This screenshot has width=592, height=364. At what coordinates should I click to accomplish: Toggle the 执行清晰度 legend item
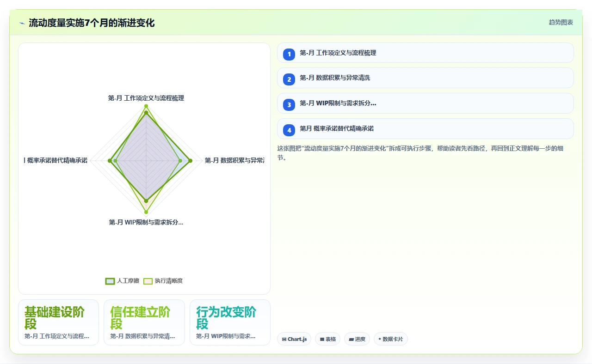pos(163,281)
